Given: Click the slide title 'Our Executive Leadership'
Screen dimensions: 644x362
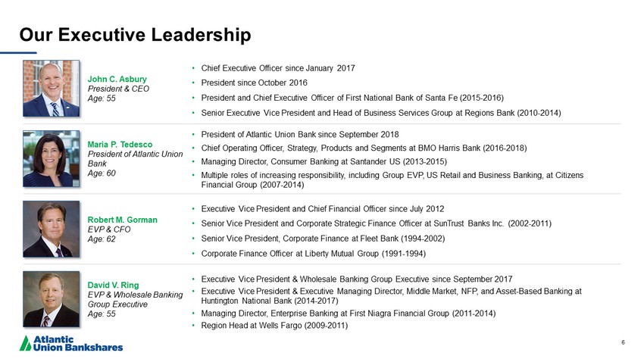Looking at the screenshot, I should (135, 34).
